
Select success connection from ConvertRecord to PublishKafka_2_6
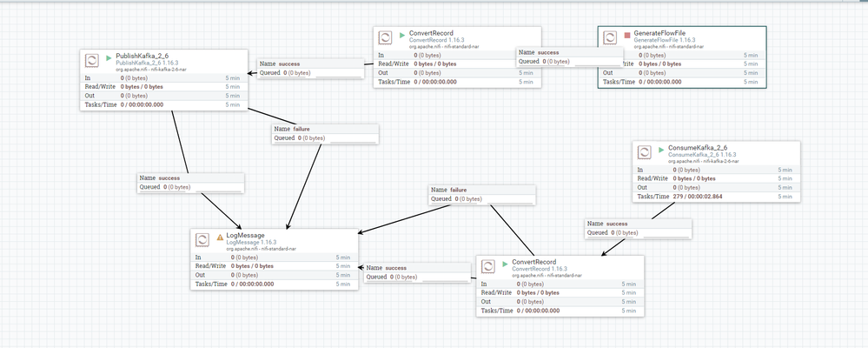(312, 68)
